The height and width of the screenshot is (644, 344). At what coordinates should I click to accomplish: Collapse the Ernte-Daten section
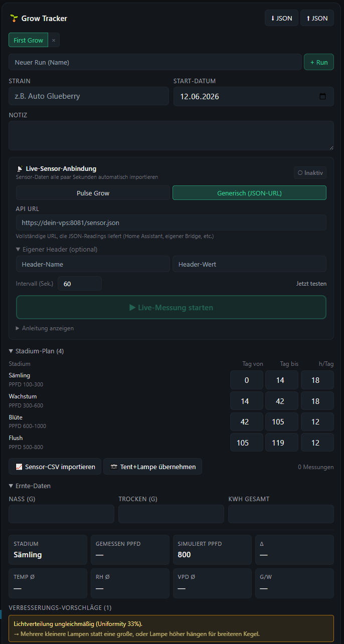[x=30, y=486]
